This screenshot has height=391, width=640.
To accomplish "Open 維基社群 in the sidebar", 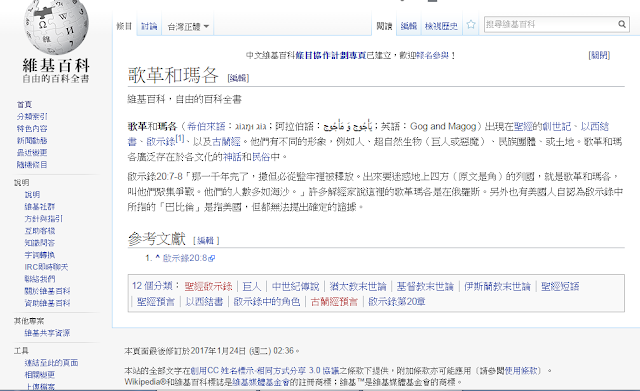I will point(40,207).
